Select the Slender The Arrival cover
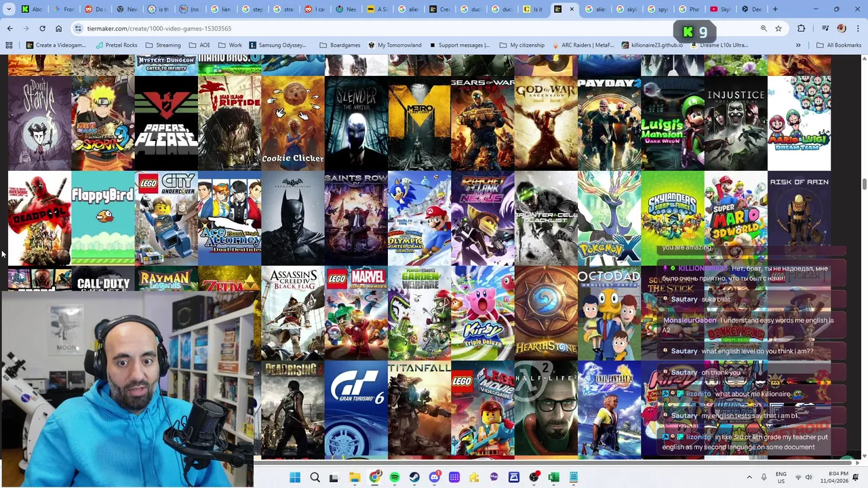868x488 pixels. pyautogui.click(x=356, y=123)
